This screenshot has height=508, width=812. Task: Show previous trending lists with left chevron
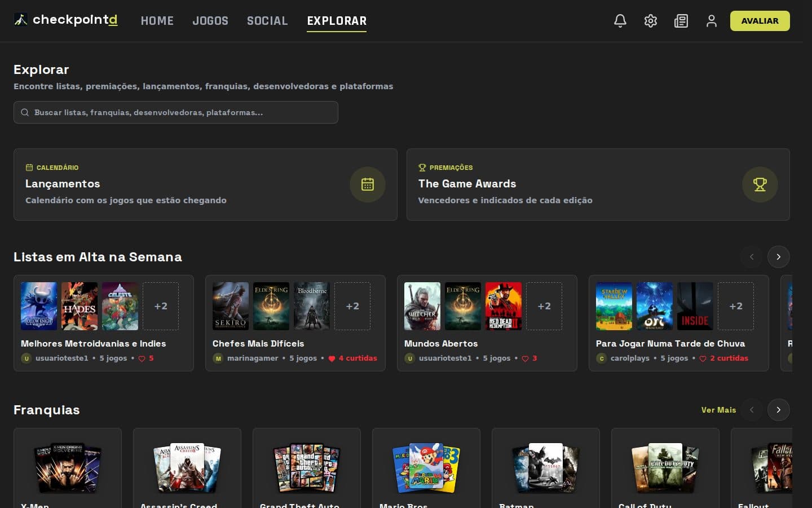coord(752,257)
